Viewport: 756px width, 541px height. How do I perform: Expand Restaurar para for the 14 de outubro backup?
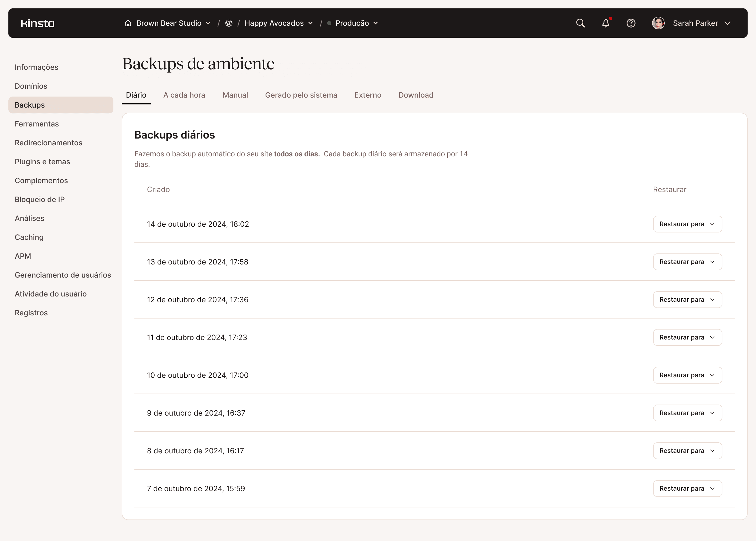[687, 224]
